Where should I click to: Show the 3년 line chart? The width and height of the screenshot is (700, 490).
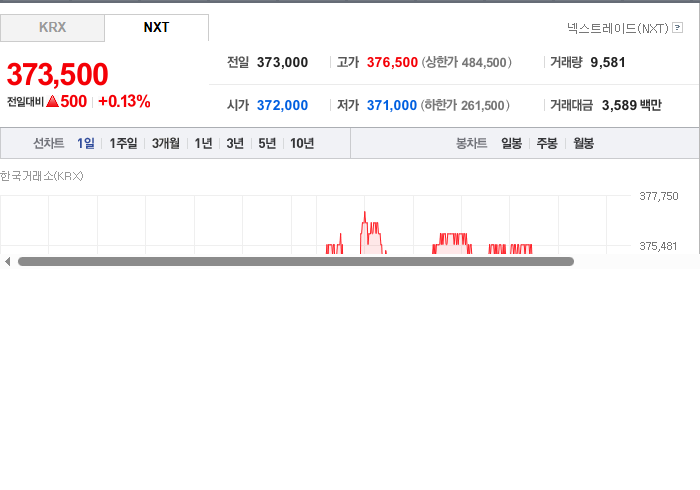point(235,143)
